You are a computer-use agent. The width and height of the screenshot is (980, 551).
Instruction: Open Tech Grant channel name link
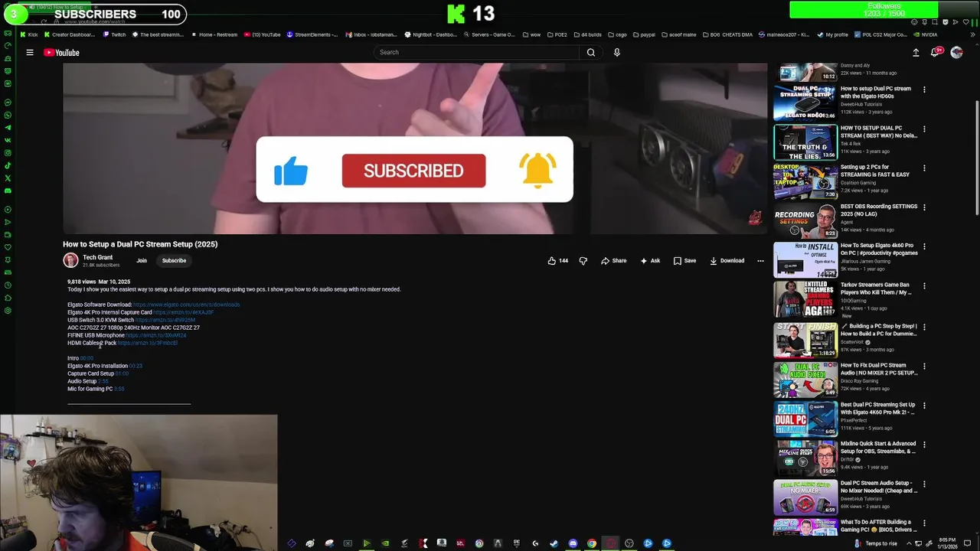coord(97,258)
